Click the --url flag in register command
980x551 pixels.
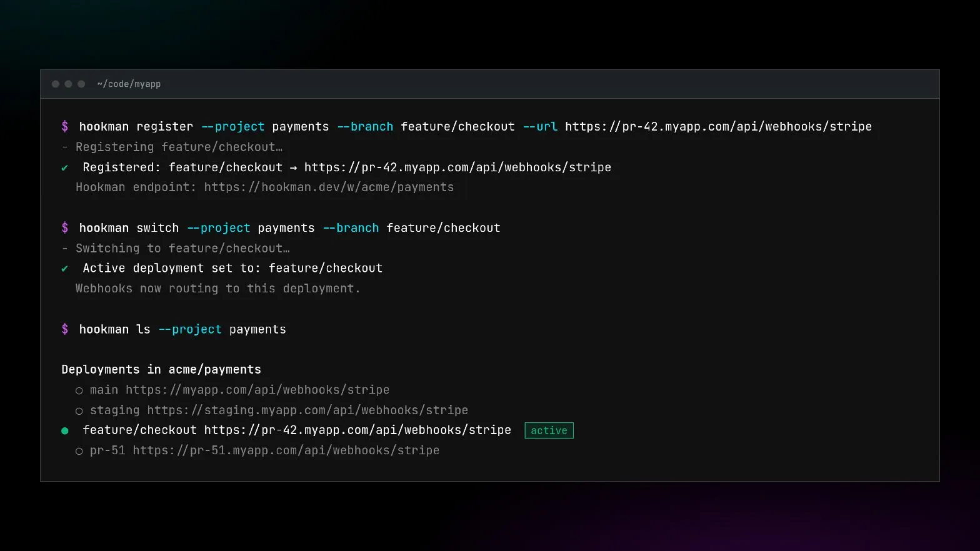point(540,126)
